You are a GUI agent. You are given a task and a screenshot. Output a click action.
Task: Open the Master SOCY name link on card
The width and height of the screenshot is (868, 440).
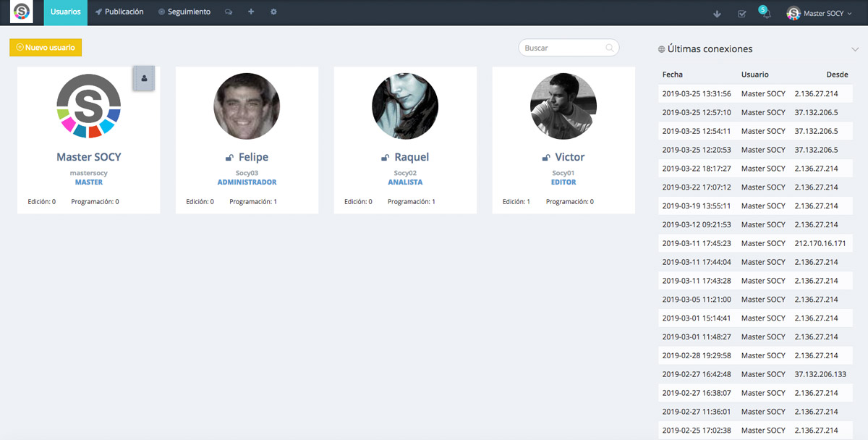88,157
